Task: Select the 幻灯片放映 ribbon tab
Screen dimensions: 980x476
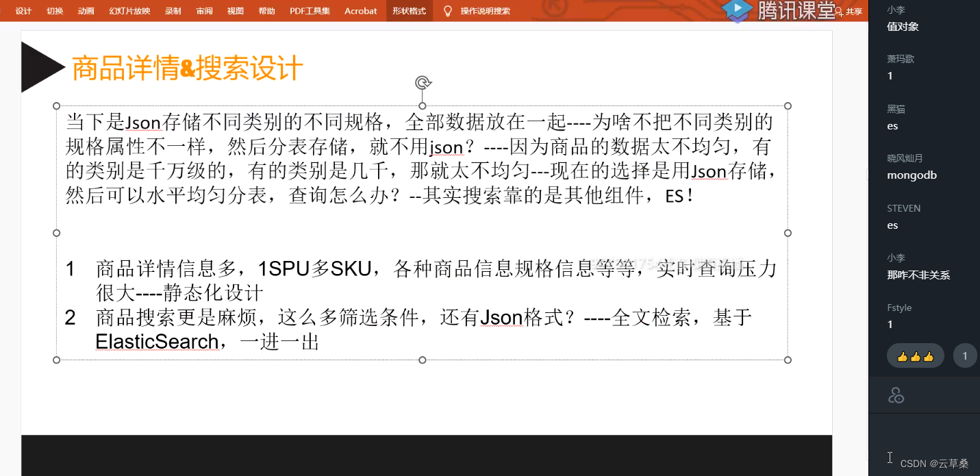Action: (x=129, y=11)
